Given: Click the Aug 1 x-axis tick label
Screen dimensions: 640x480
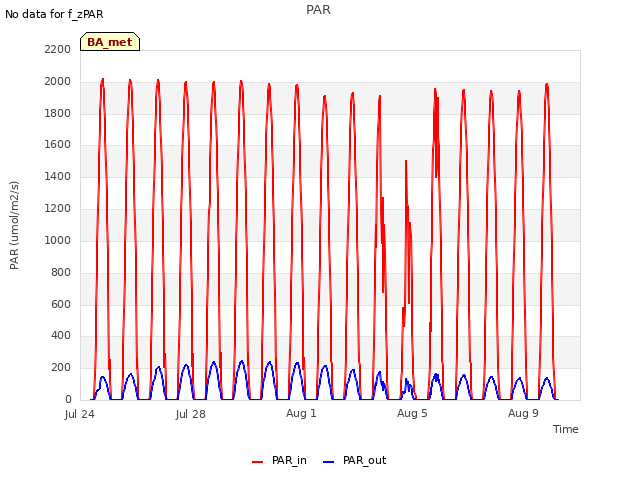Looking at the screenshot, I should click(301, 413).
